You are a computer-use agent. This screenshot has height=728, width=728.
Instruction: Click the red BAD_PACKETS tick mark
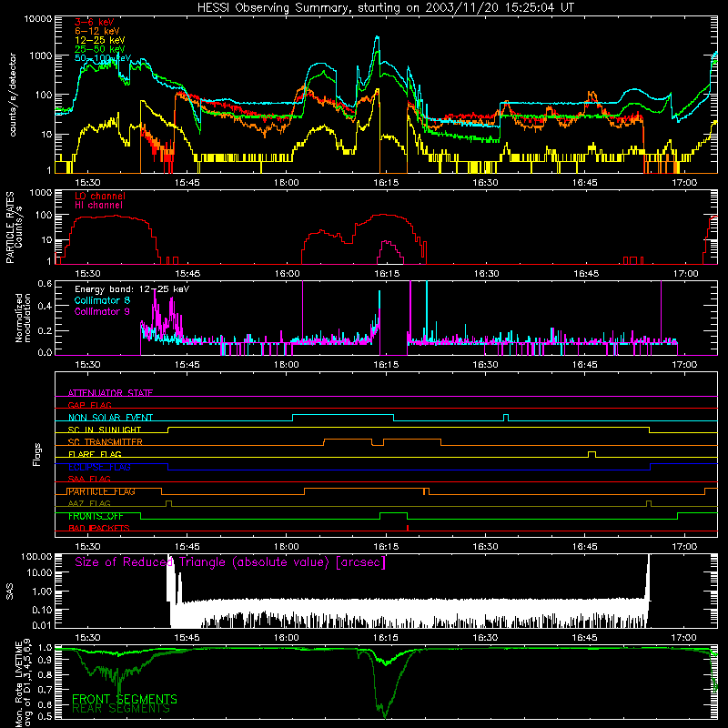tap(407, 528)
